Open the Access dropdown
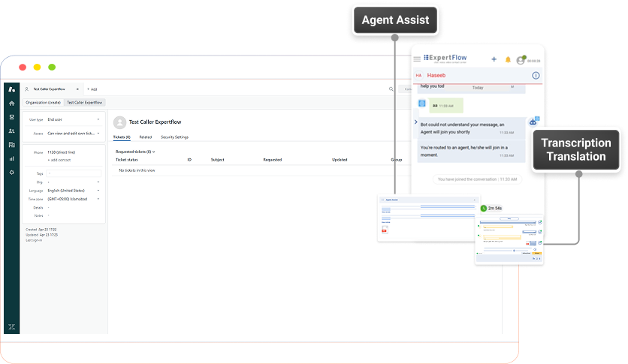 pyautogui.click(x=74, y=133)
